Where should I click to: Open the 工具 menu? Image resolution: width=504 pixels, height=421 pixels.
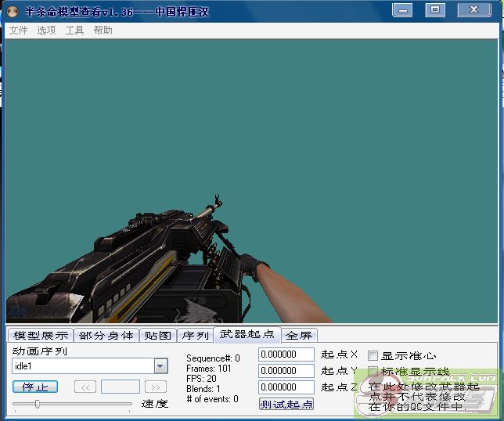pyautogui.click(x=74, y=30)
